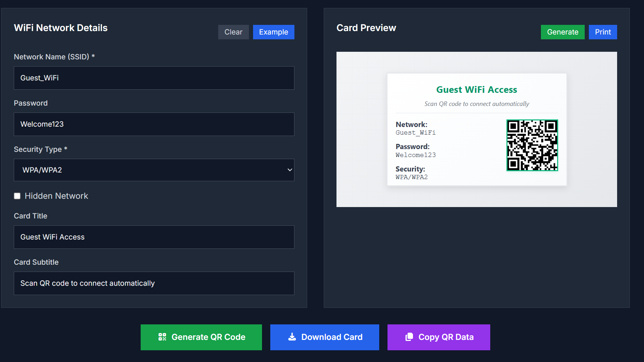
Task: Click the Hidden Network label text
Action: pyautogui.click(x=57, y=196)
